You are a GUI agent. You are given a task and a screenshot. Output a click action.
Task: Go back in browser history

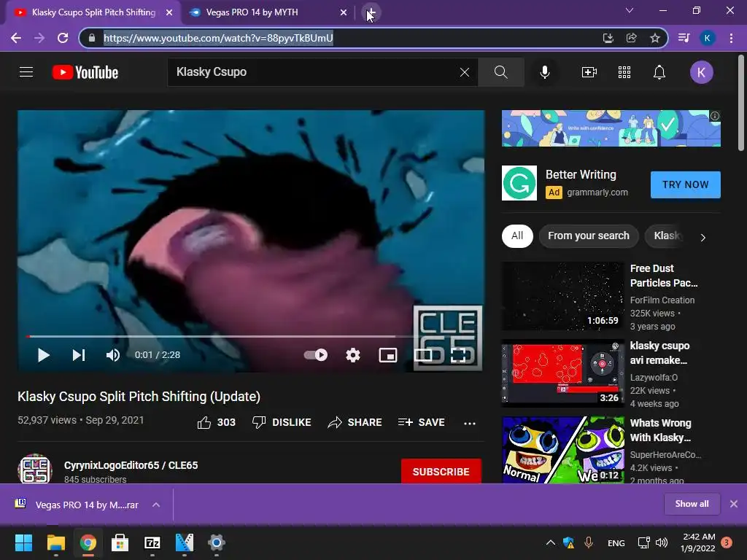click(16, 38)
